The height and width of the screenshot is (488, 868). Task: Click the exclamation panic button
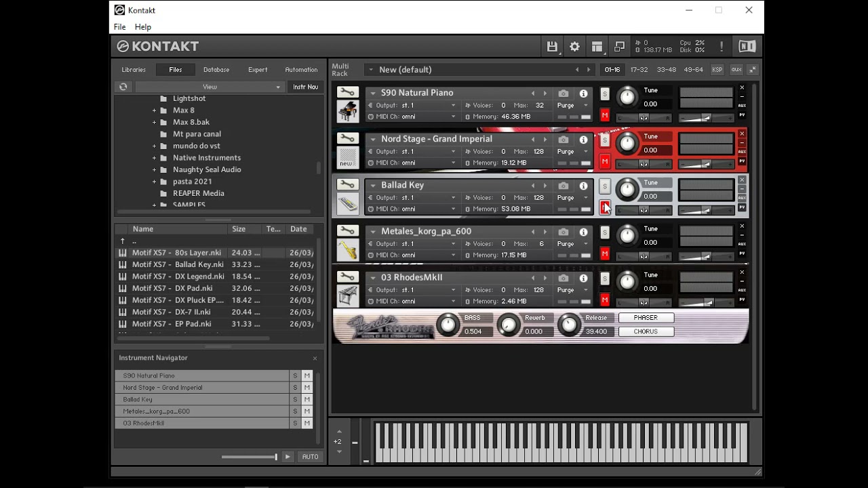pyautogui.click(x=722, y=46)
